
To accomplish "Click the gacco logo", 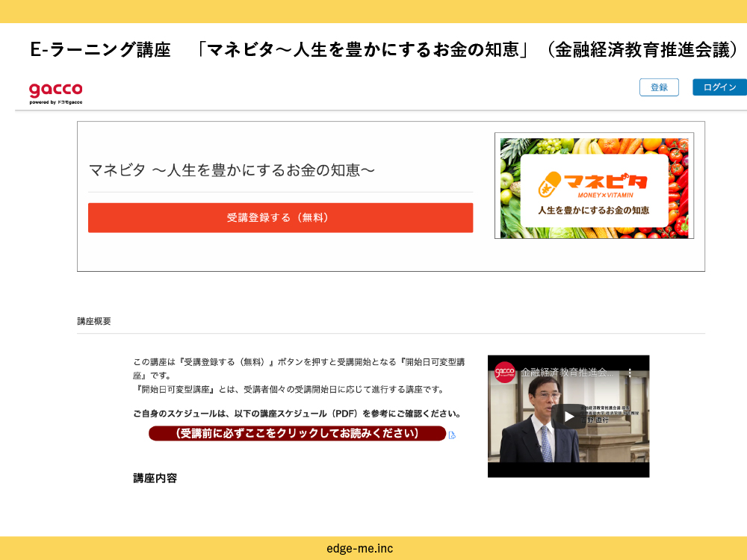I will point(56,93).
